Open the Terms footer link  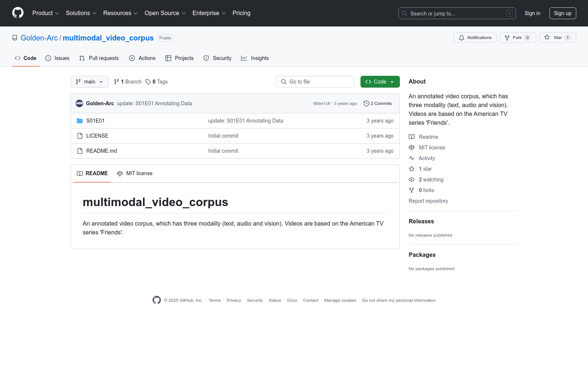(x=215, y=300)
